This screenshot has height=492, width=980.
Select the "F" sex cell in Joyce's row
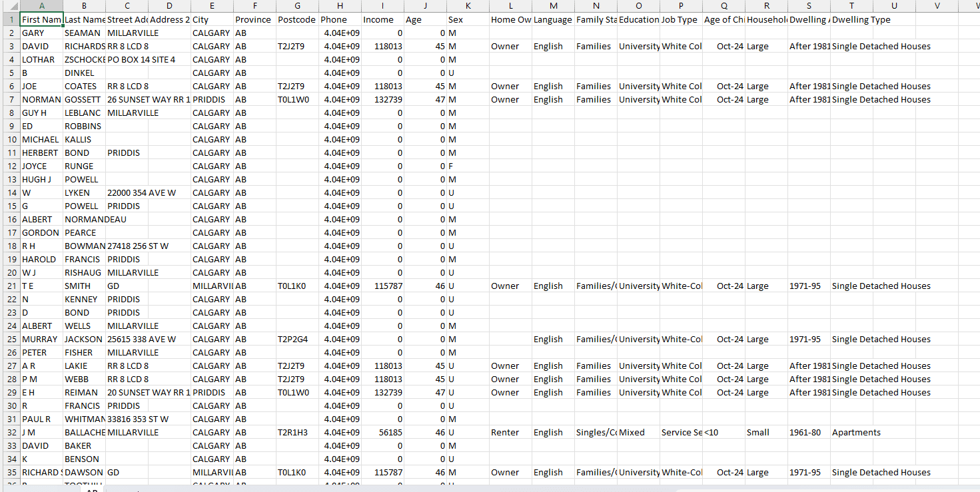(x=468, y=166)
